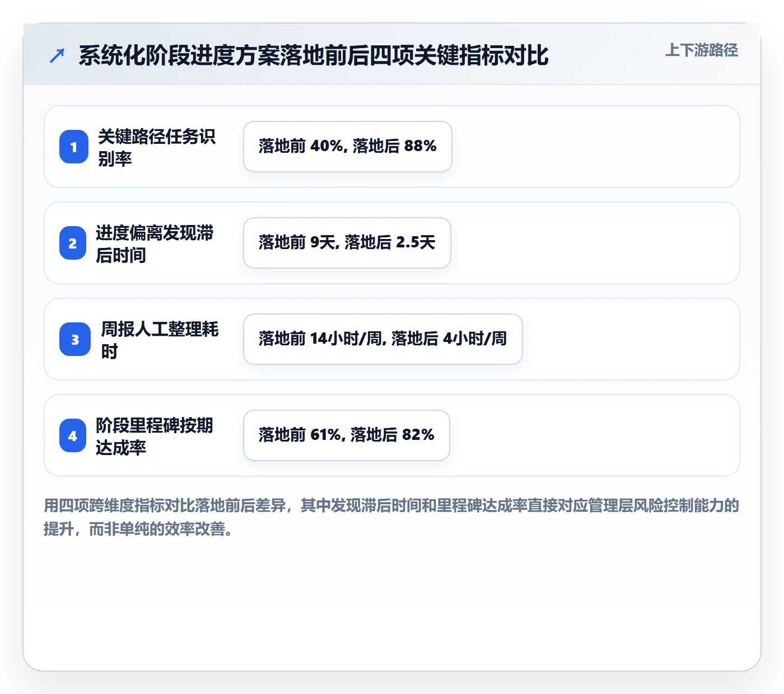The image size is (784, 694).
Task: Select the label 周报人工整理耗时
Action: pos(160,340)
